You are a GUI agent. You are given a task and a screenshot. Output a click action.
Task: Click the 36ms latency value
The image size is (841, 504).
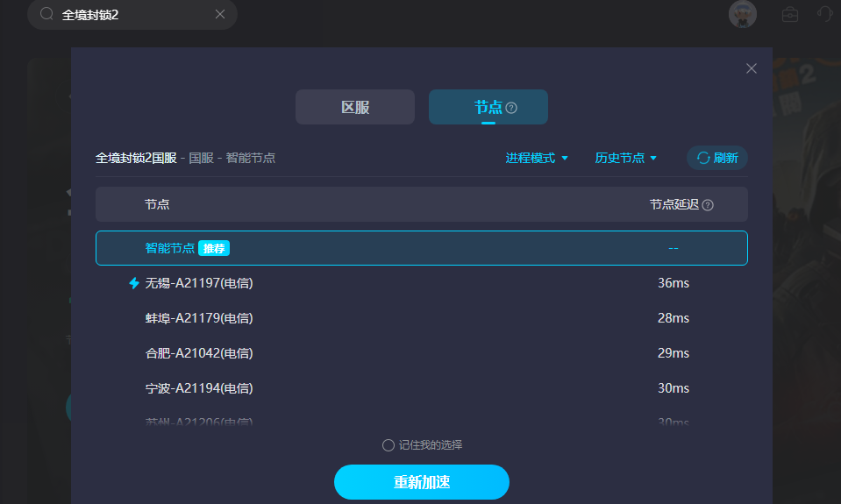[674, 283]
